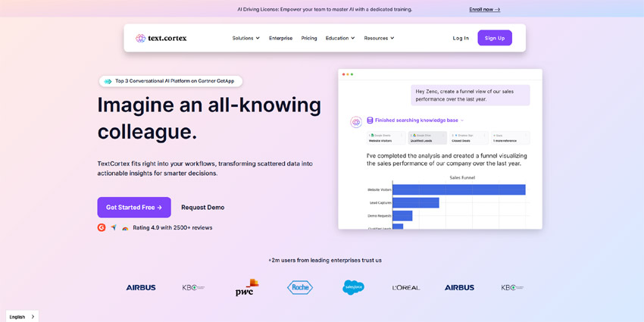This screenshot has width=644, height=322.
Task: Click the pwc company logo
Action: [x=246, y=287]
